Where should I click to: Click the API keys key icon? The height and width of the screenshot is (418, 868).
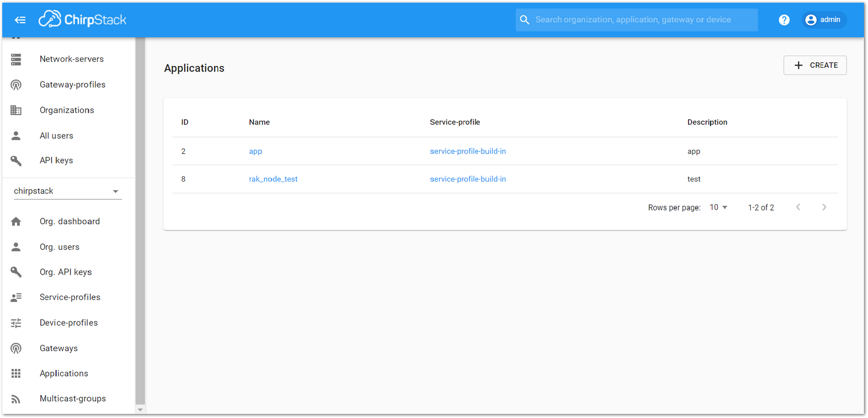[x=16, y=160]
